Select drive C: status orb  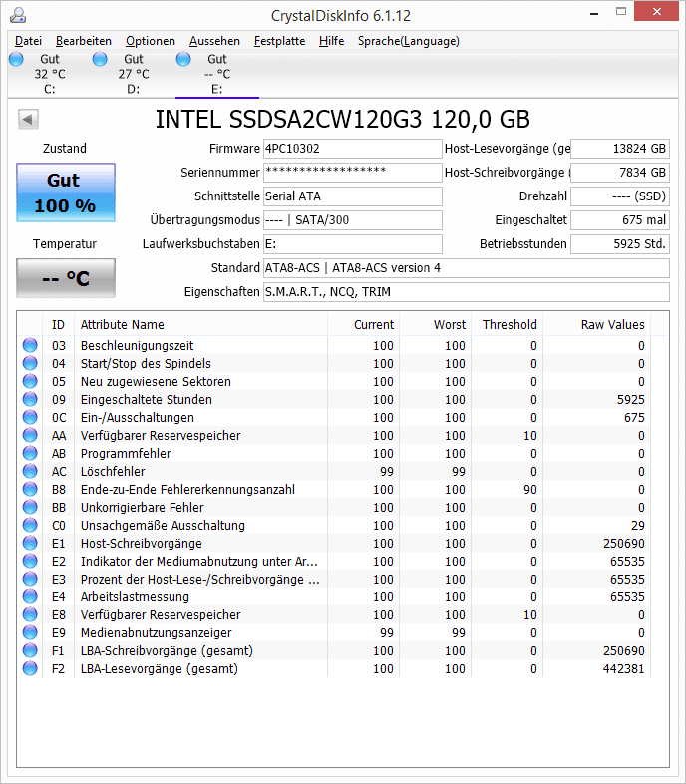(16, 60)
